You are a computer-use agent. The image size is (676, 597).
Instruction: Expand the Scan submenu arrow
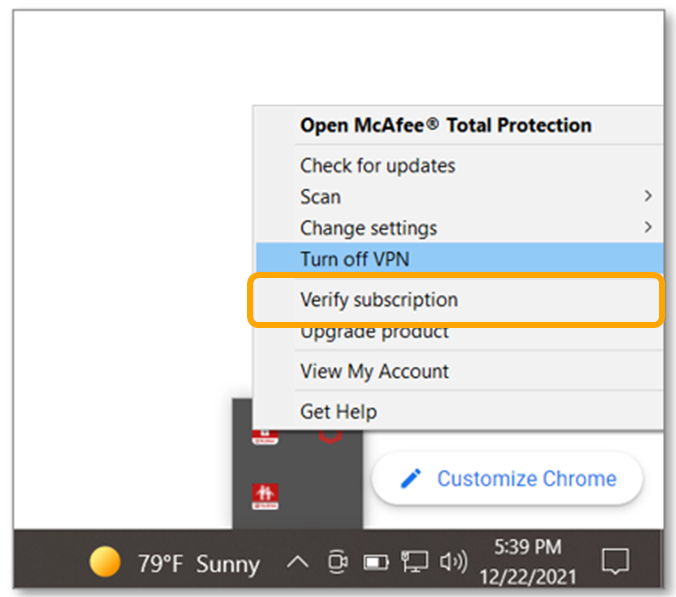click(647, 196)
